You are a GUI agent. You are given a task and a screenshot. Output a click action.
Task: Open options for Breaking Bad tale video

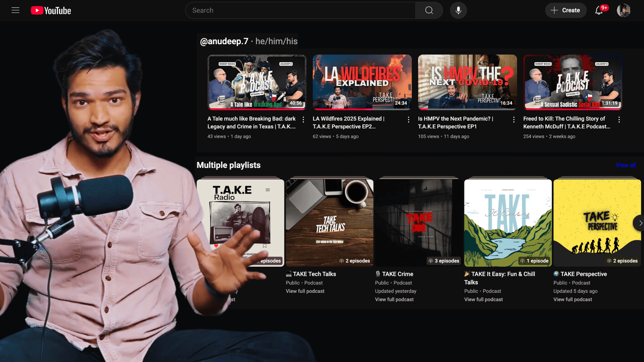(303, 120)
